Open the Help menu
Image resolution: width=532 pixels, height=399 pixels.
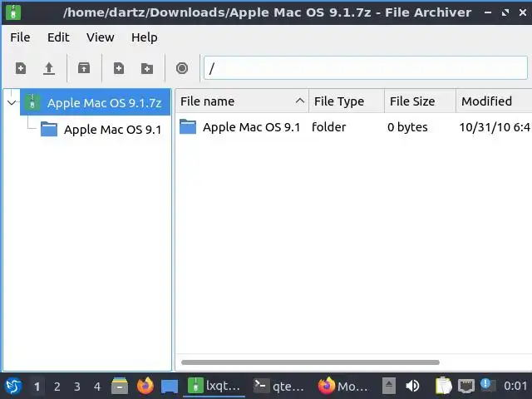(144, 37)
